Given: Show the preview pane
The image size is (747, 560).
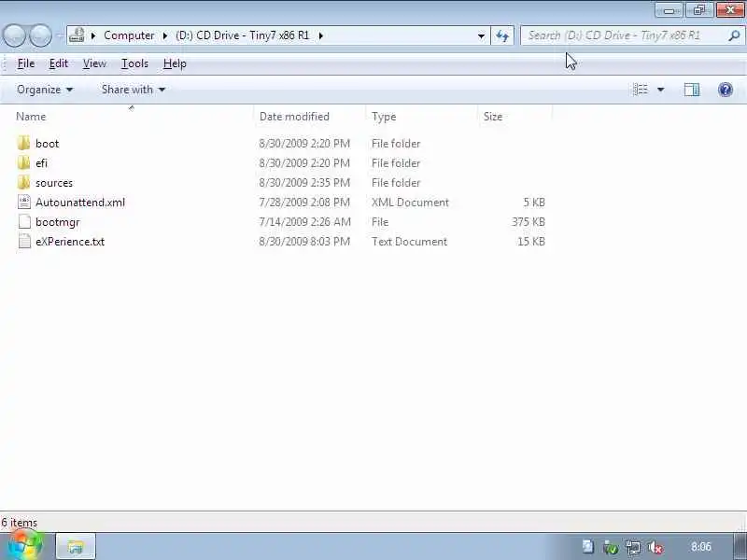Looking at the screenshot, I should point(692,90).
